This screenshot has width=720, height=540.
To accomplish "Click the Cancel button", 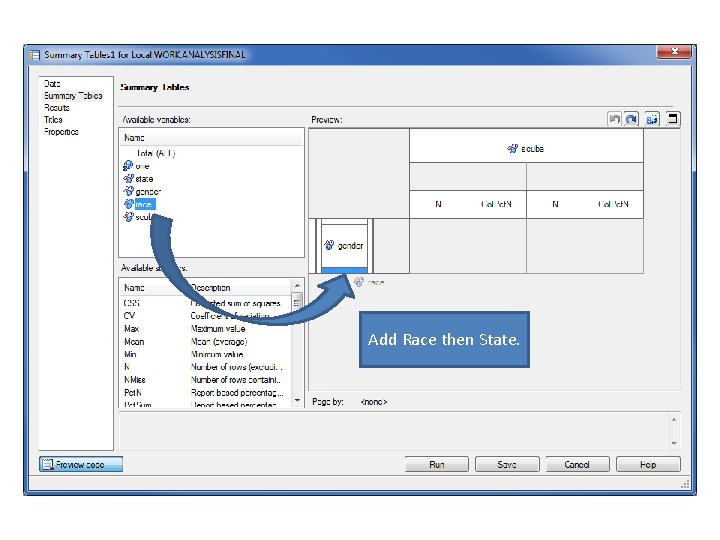I will [577, 464].
